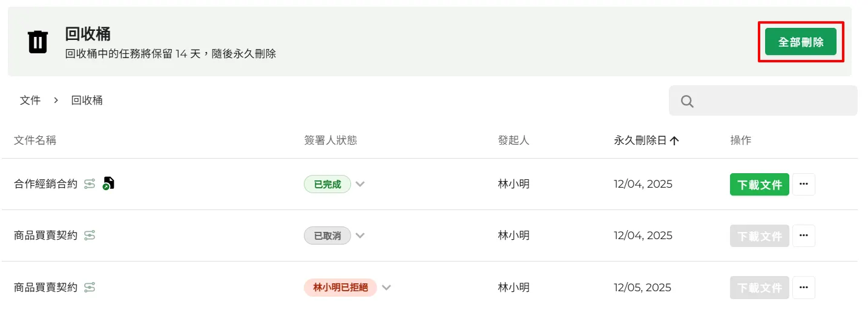Focus the search input field
The height and width of the screenshot is (313, 868).
[x=775, y=101]
